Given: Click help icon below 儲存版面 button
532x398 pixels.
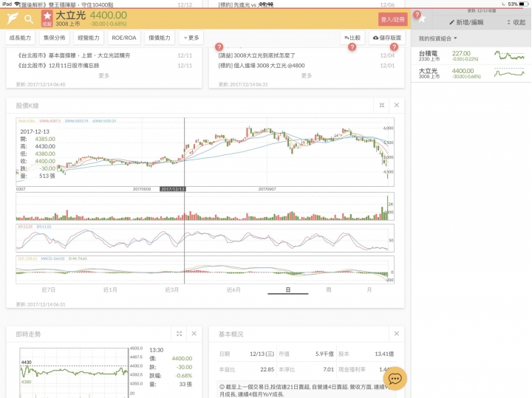Looking at the screenshot, I should tap(394, 47).
